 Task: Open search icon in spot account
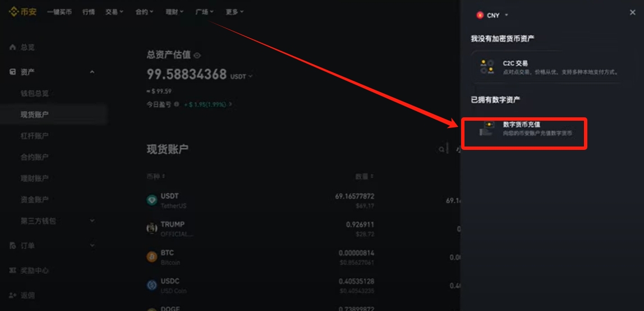(441, 149)
